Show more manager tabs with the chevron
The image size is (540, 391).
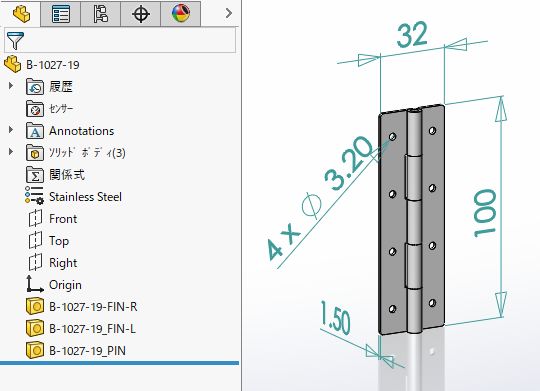click(229, 13)
